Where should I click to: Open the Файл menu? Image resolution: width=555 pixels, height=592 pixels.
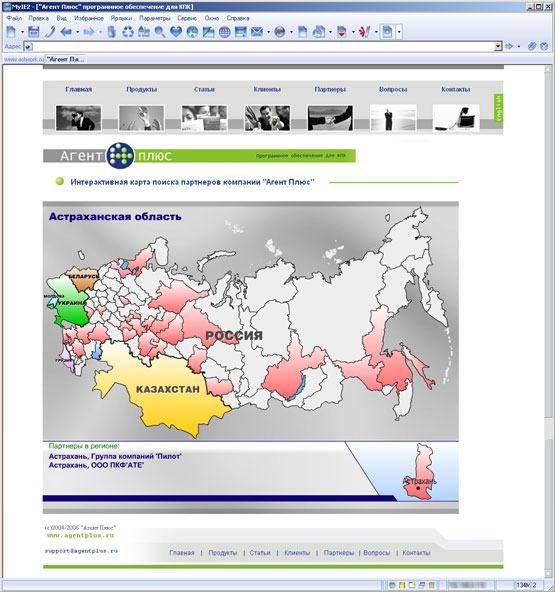pyautogui.click(x=14, y=18)
